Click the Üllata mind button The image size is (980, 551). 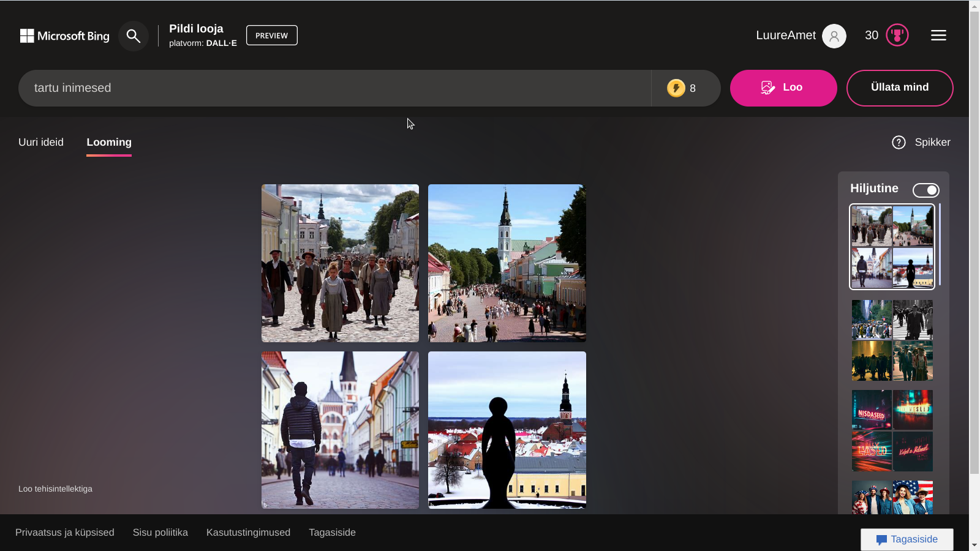899,88
